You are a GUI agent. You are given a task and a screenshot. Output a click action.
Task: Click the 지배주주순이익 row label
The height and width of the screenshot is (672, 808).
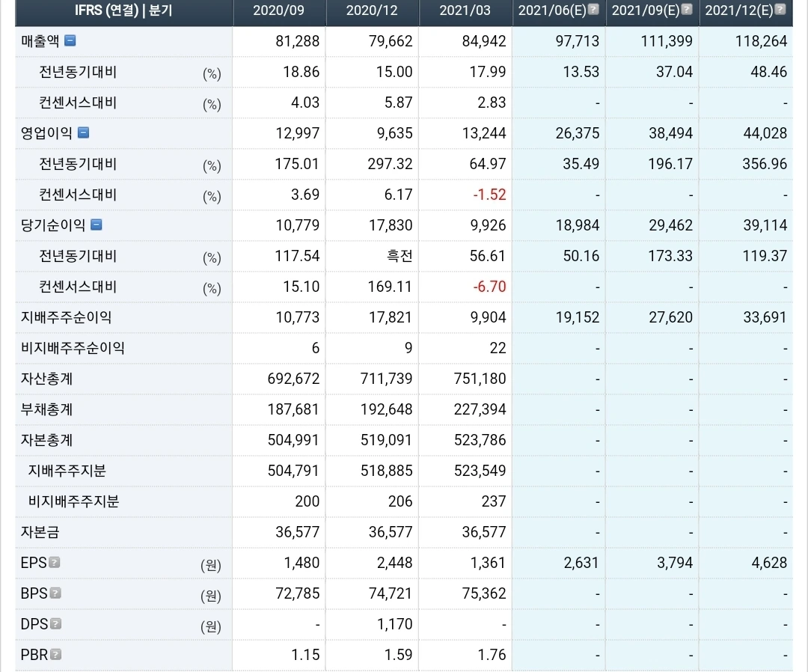pos(66,317)
